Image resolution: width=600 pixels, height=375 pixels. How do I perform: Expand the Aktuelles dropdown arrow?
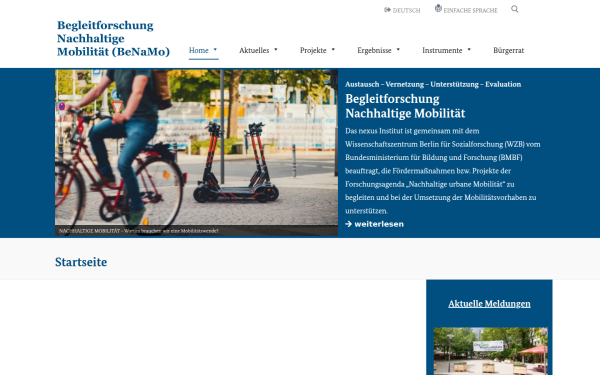[x=276, y=49]
